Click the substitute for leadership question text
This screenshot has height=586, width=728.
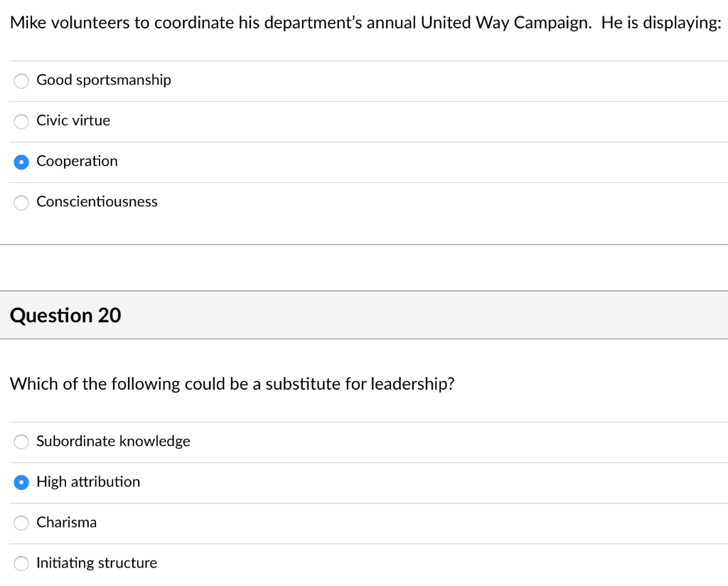click(x=232, y=384)
